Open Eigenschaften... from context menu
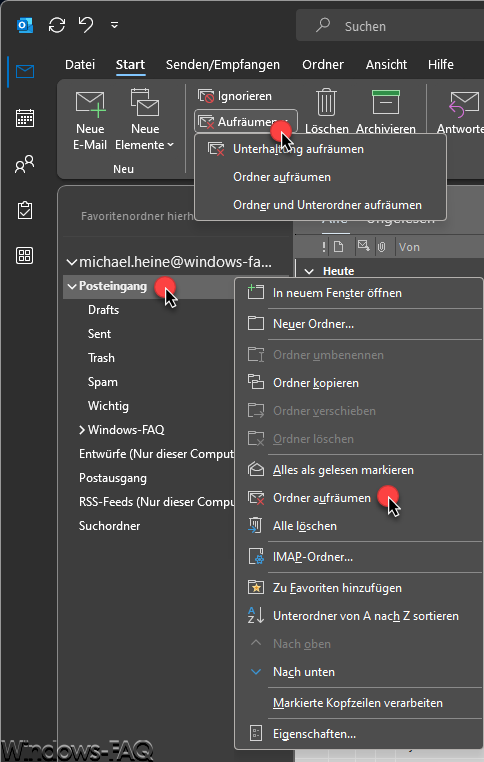This screenshot has height=762, width=484. point(359,734)
